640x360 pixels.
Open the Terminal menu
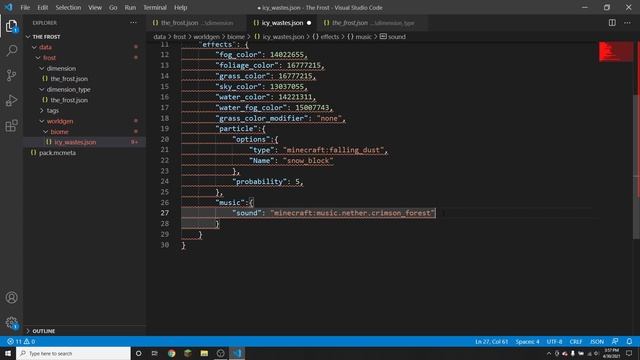pos(155,7)
